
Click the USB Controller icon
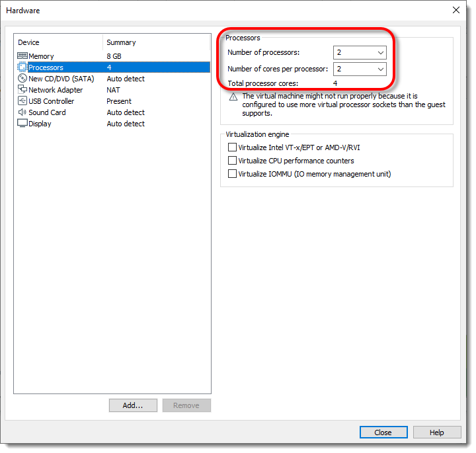22,101
